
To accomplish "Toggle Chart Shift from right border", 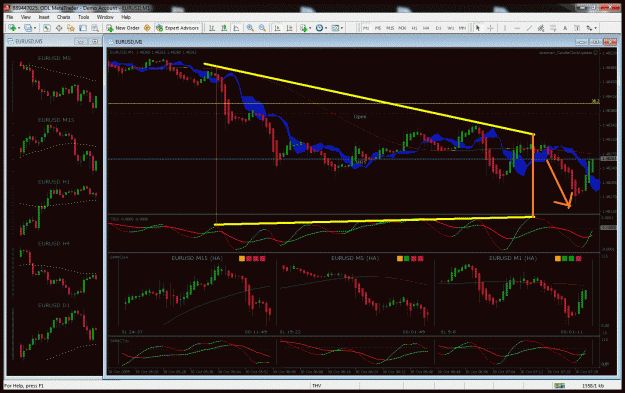I will pos(290,28).
